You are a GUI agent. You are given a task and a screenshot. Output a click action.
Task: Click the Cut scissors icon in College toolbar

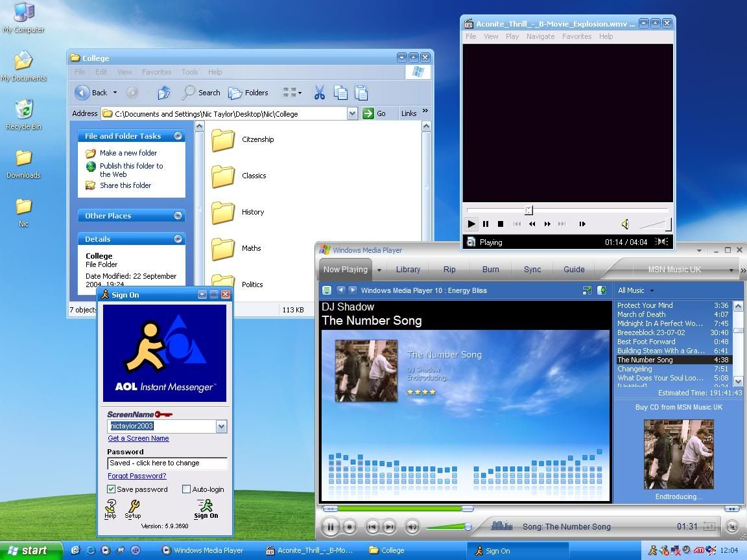pos(319,93)
